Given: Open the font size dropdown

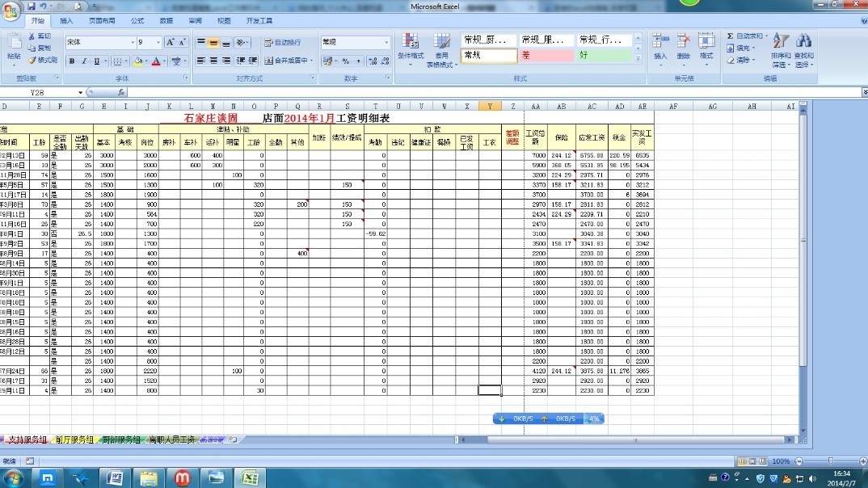Looking at the screenshot, I should pos(158,43).
